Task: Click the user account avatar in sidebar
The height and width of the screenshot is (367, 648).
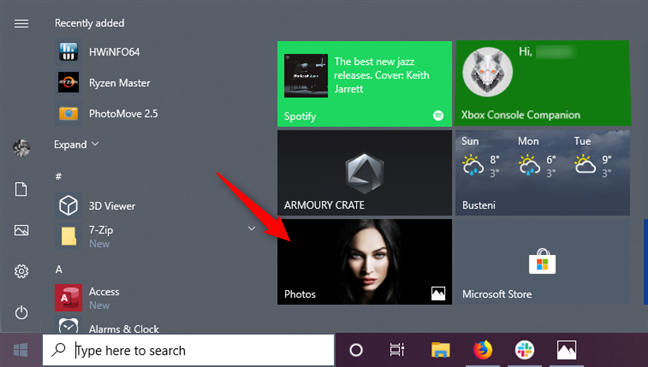Action: tap(21, 148)
